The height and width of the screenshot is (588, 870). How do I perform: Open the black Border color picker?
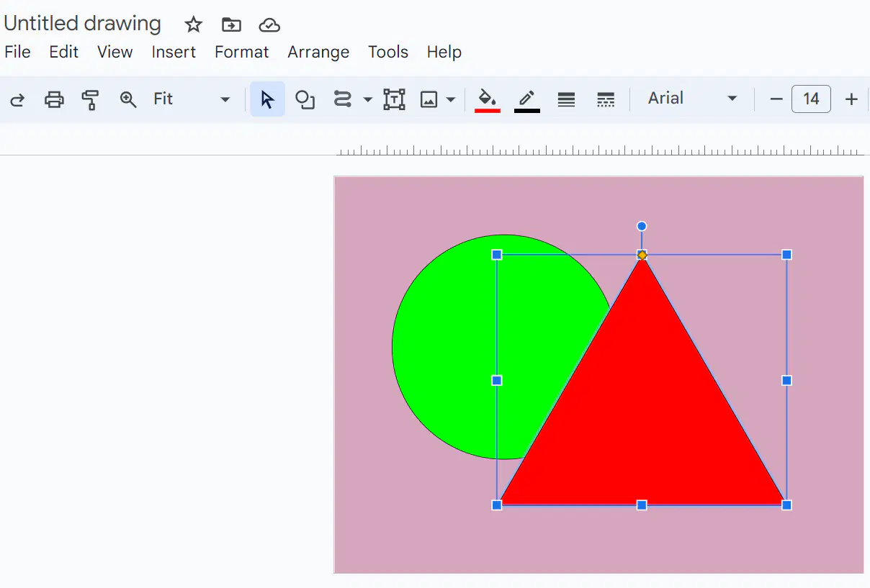(527, 100)
